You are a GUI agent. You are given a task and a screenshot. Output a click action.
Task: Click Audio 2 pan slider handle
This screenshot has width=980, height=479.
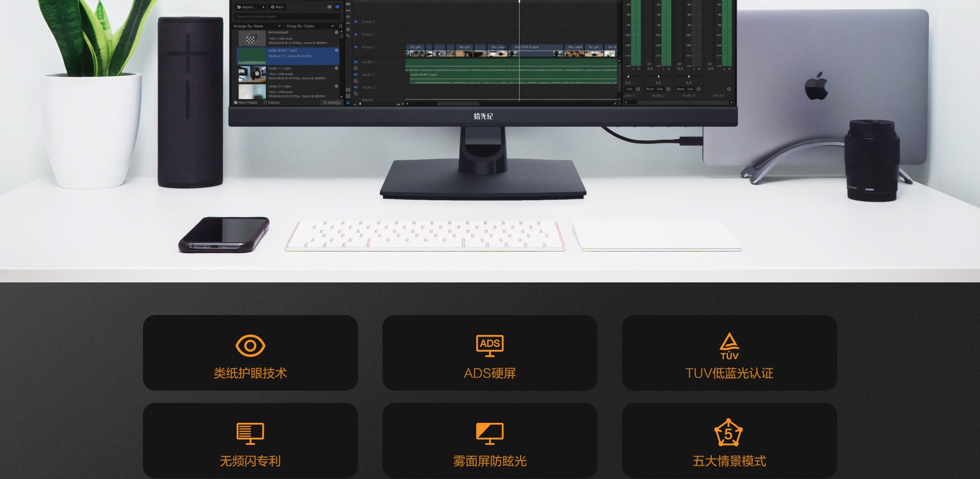[x=658, y=77]
